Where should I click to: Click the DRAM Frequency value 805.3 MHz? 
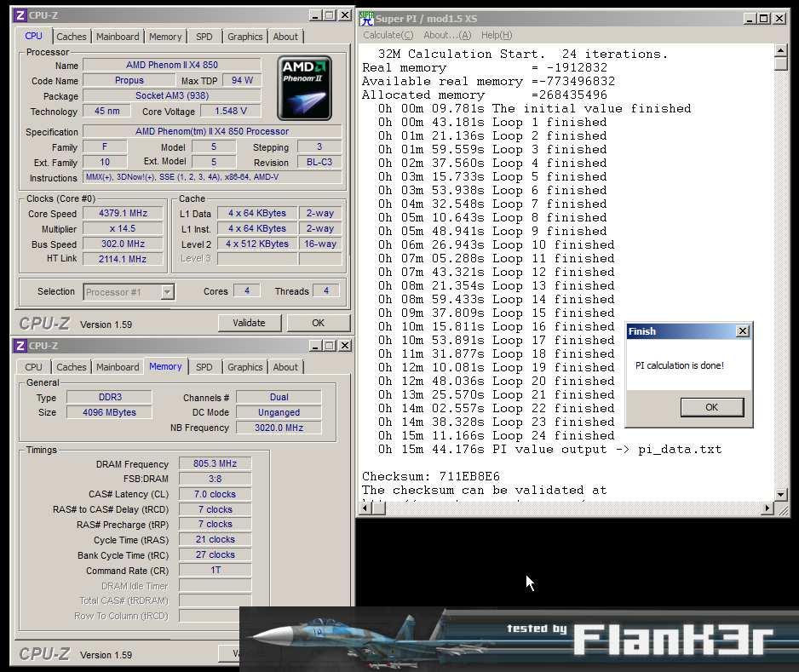[215, 463]
